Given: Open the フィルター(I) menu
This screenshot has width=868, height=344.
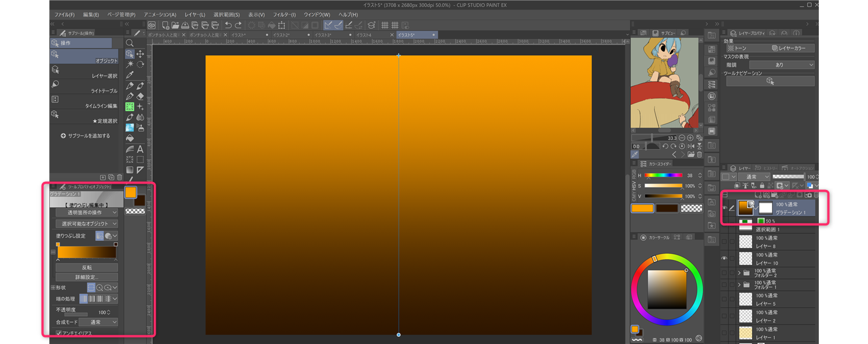Looking at the screenshot, I should tap(284, 14).
